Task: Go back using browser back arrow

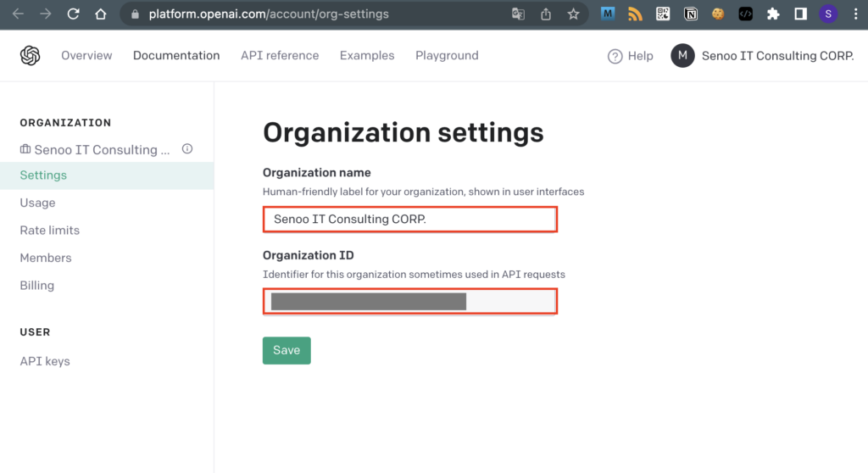Action: [x=19, y=14]
